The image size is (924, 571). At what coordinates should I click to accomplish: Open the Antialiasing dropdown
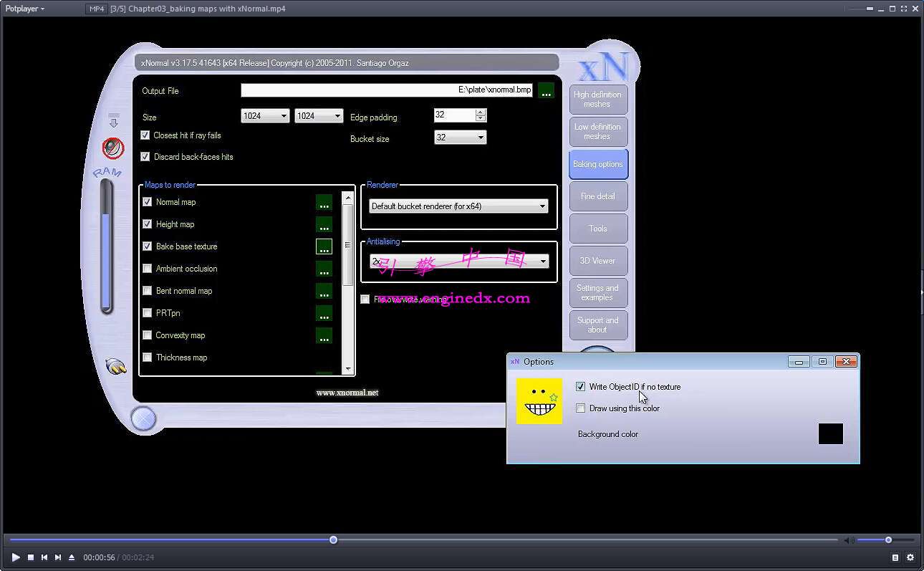click(x=459, y=261)
